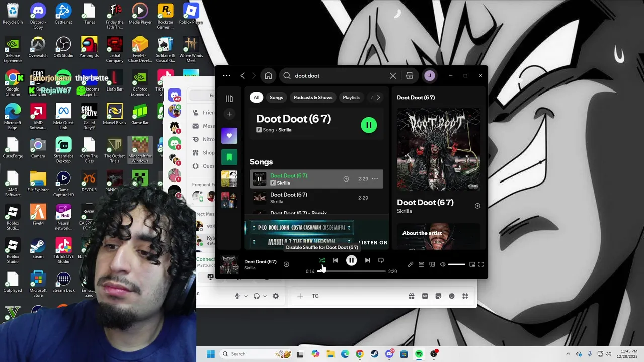Screen dimensions: 644x362
Task: Open Your Episodes green bookmark tile
Action: (229, 157)
